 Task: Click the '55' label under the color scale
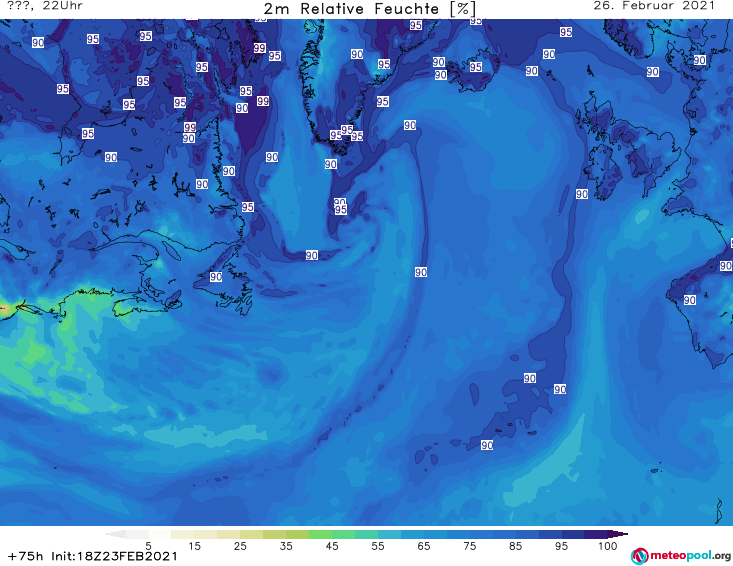(378, 546)
